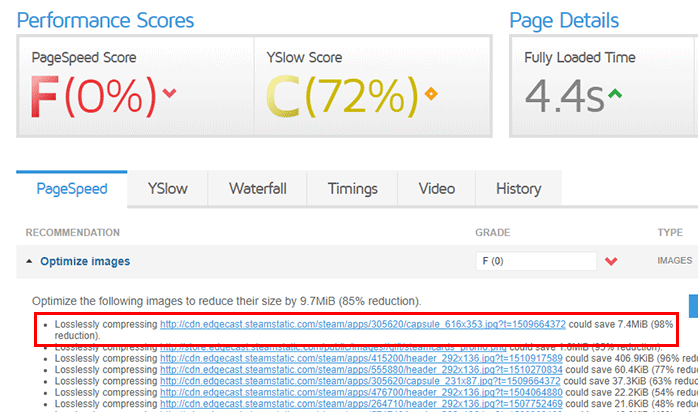Screen dimensions: 698x412
Task: Click the GRADE column header
Action: pos(492,233)
